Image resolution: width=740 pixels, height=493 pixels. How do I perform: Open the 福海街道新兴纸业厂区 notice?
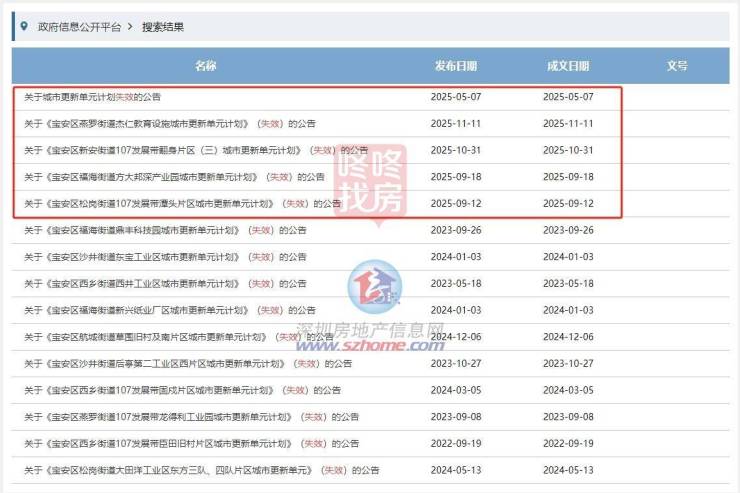(x=170, y=310)
